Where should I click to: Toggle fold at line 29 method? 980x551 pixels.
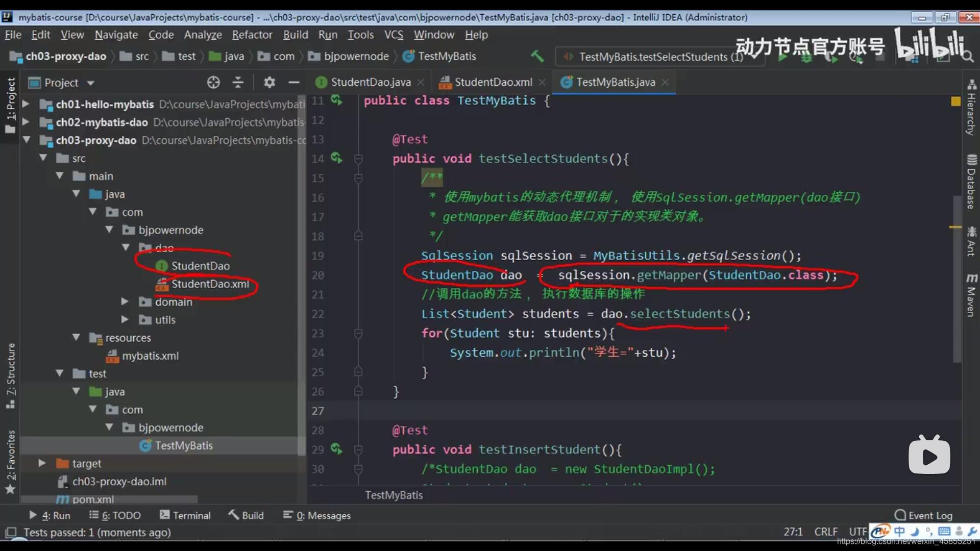[358, 449]
